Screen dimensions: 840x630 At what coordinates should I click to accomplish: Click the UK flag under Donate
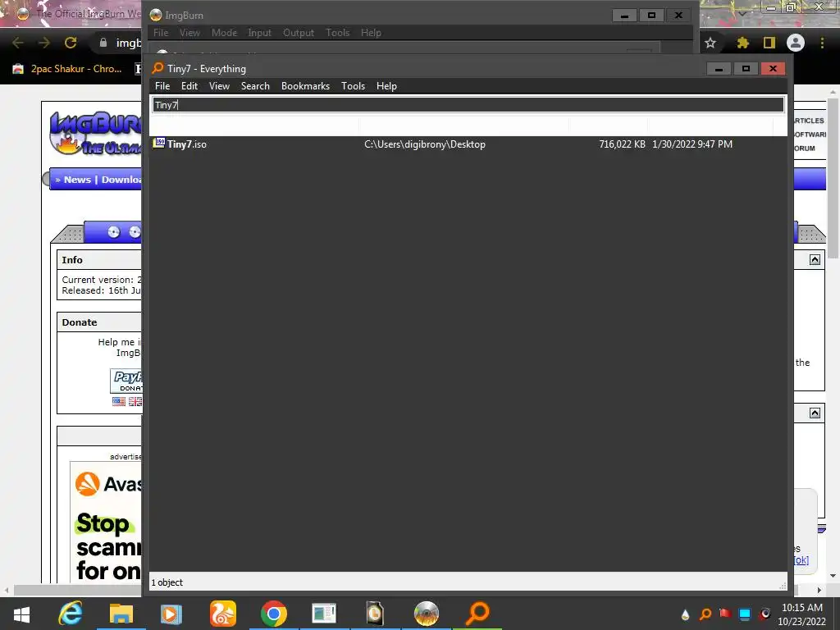135,401
